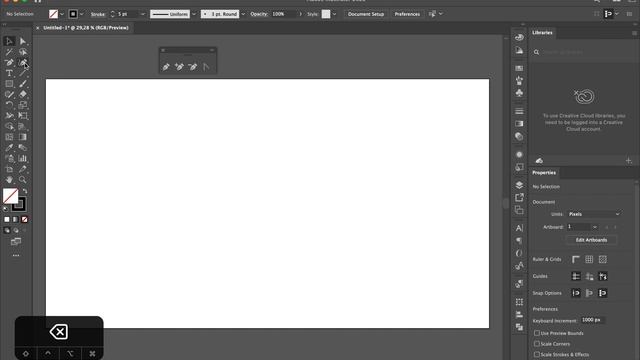The width and height of the screenshot is (640, 360).
Task: Select the Zoom magnifier tool
Action: [x=23, y=180]
